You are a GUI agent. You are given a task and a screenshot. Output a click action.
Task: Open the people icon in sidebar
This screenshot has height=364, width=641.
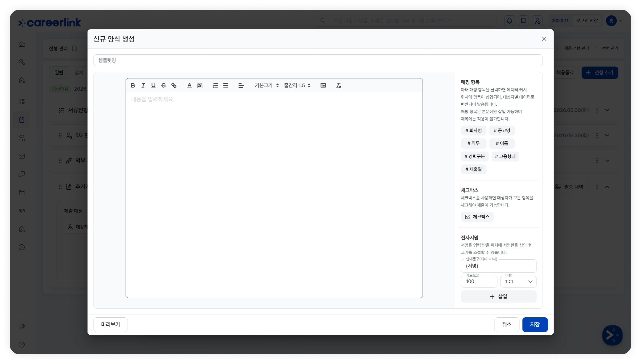[x=22, y=138]
